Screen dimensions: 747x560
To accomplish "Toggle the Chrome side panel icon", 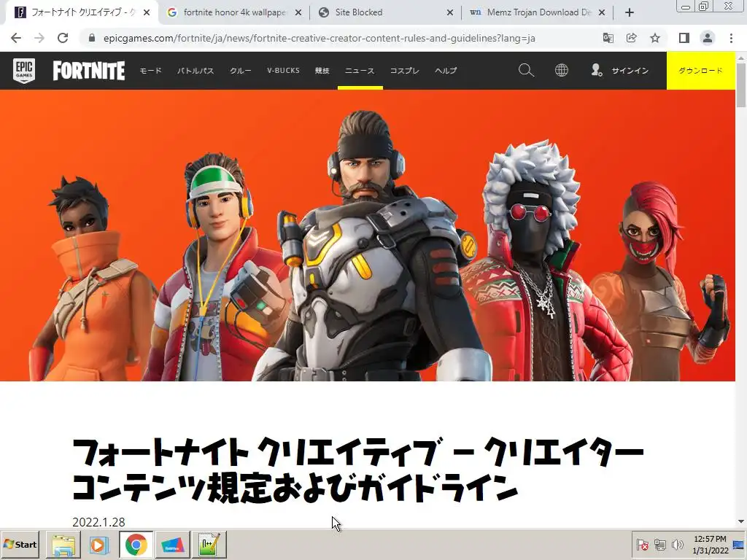I will click(684, 38).
